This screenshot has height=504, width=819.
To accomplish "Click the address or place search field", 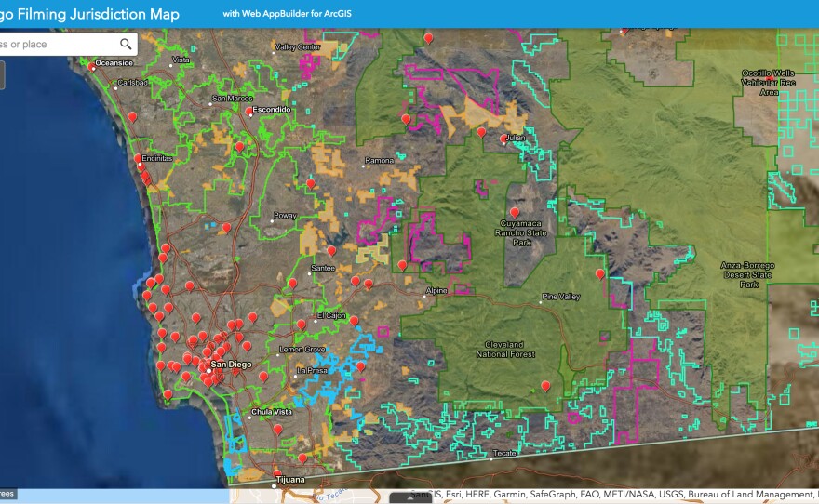I will 54,44.
